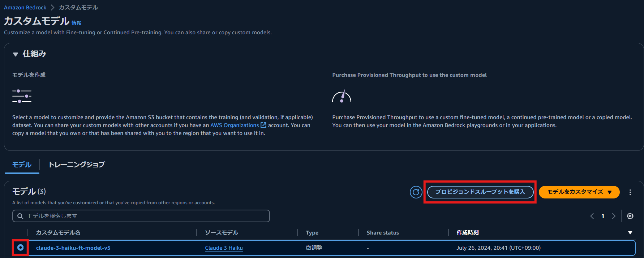Click the 情報 info link
The width and height of the screenshot is (644, 258).
(x=77, y=23)
